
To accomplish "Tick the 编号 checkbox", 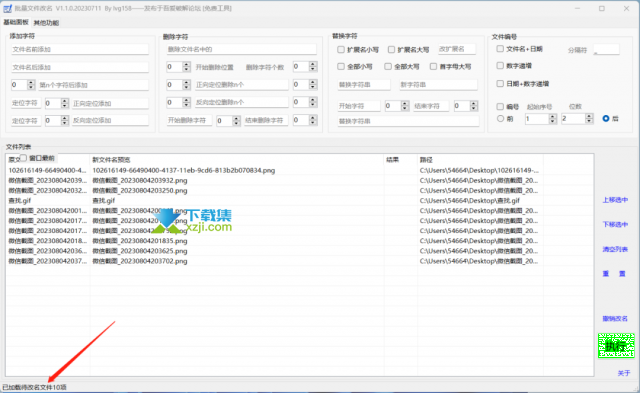I will pos(500,107).
